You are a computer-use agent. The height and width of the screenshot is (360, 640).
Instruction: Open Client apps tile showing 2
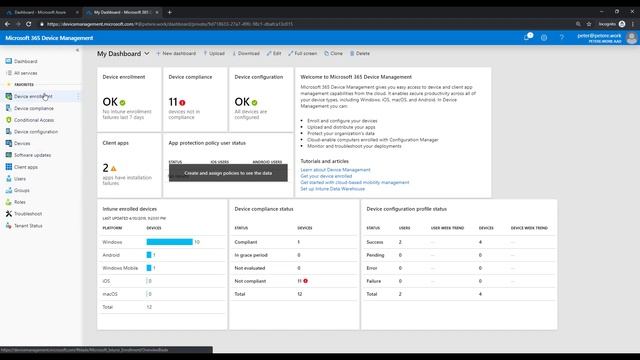click(x=129, y=165)
